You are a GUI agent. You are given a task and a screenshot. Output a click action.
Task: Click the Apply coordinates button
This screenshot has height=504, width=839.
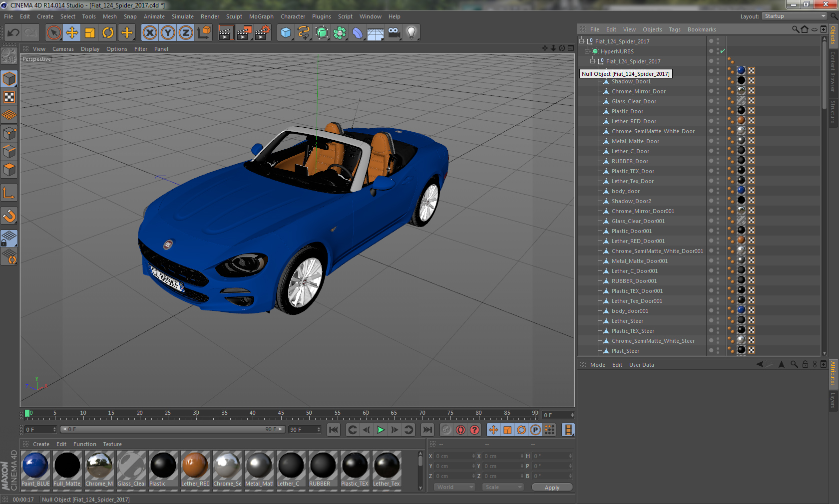552,488
